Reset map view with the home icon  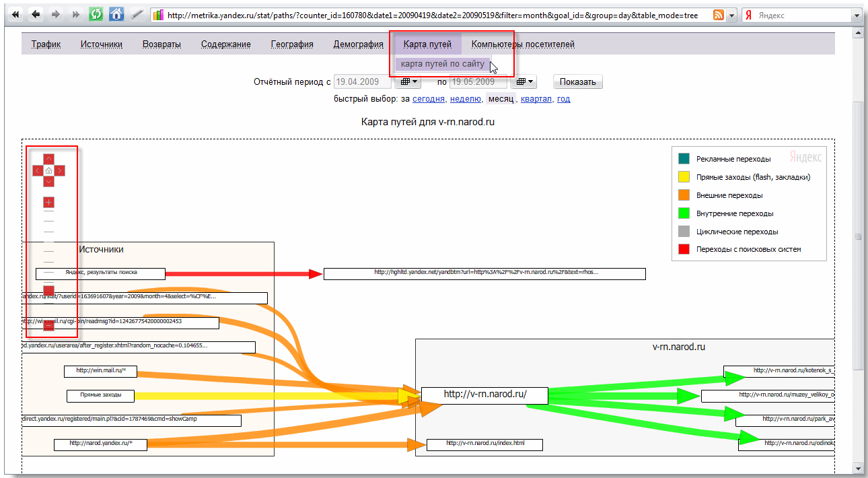[x=48, y=171]
